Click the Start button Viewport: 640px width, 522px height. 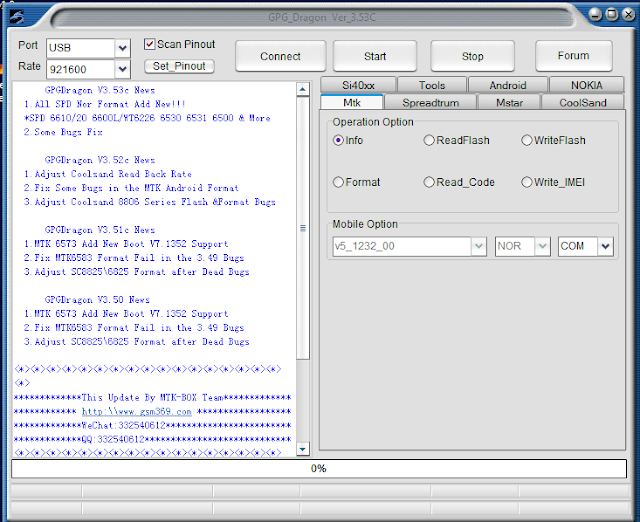click(x=375, y=56)
